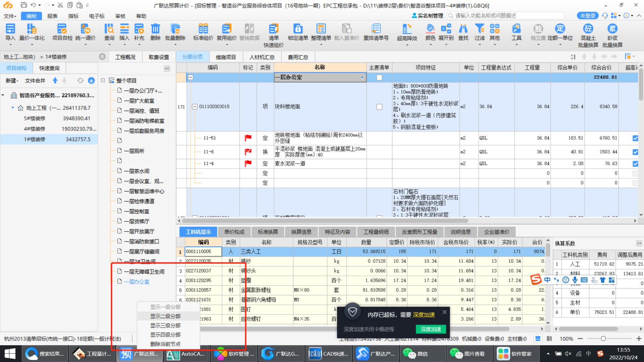The width and height of the screenshot is (644, 362).
Task: Click the 深度加速 green button
Action: [431, 329]
